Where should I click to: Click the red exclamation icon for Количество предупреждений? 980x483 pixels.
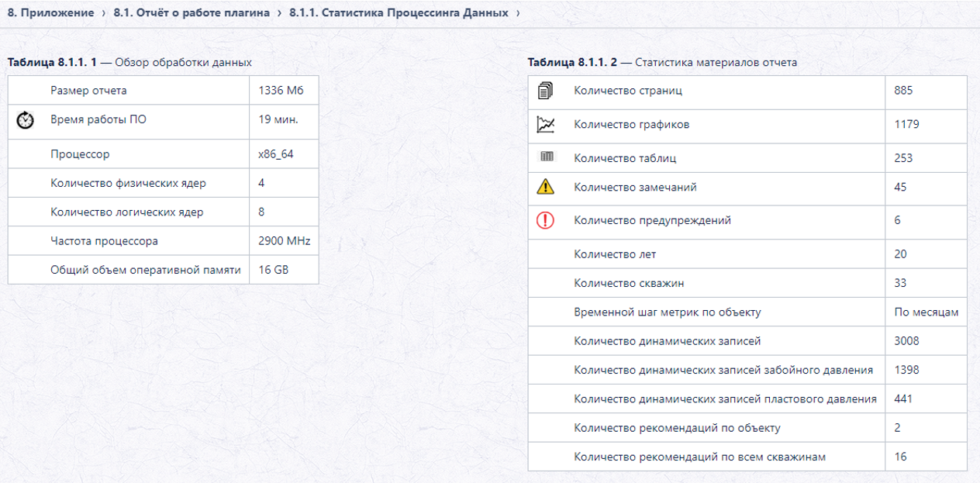click(546, 221)
